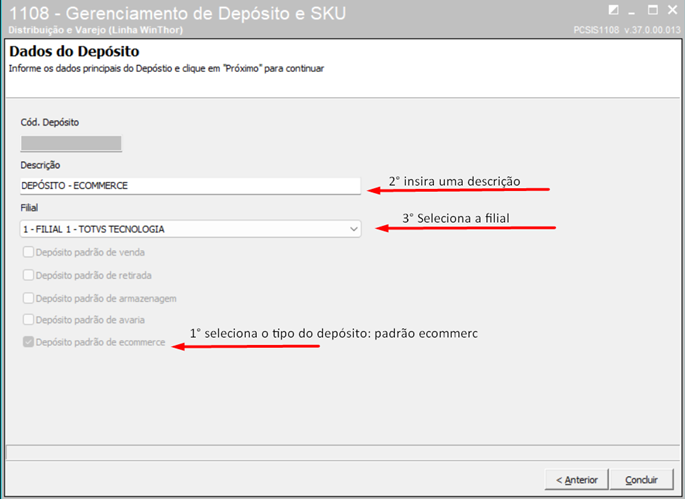Click the Descrição text field
Viewport: 685px width, 499px height.
pos(190,186)
